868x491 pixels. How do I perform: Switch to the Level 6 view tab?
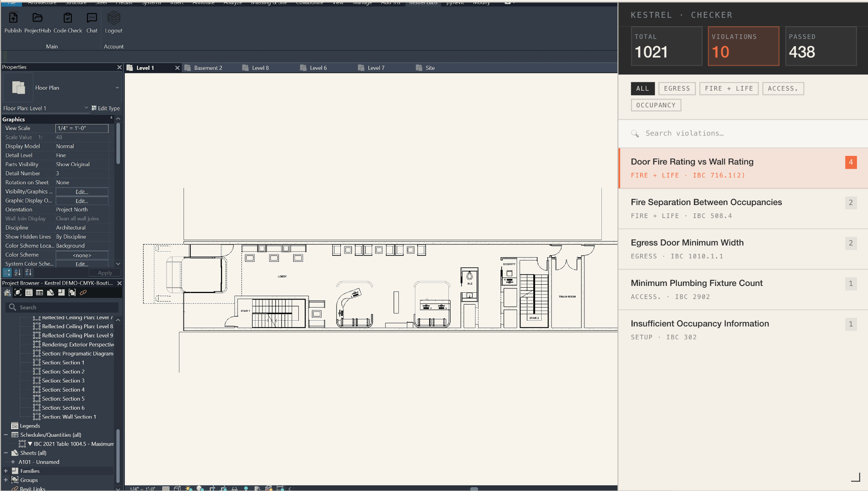[318, 68]
